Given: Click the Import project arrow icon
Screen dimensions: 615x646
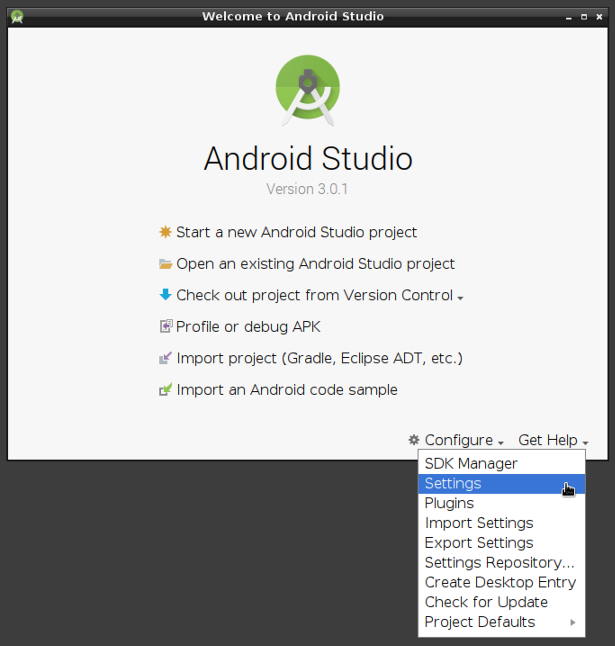Looking at the screenshot, I should click(165, 358).
